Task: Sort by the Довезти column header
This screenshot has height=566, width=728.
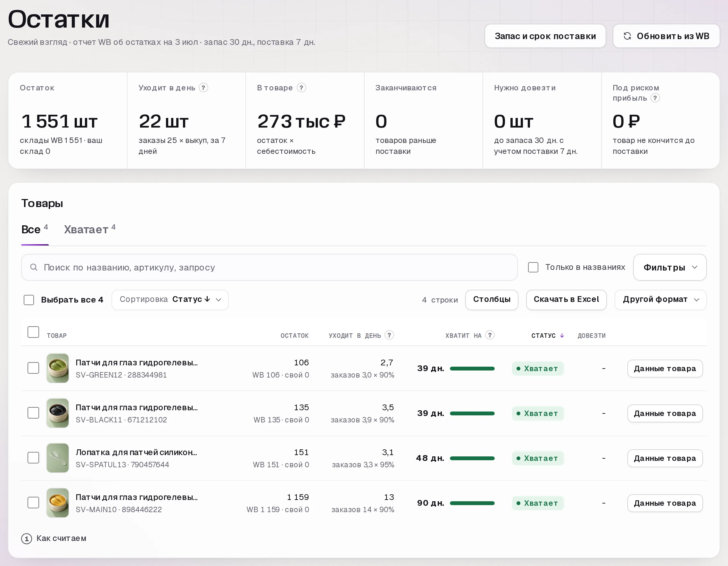Action: tap(592, 336)
